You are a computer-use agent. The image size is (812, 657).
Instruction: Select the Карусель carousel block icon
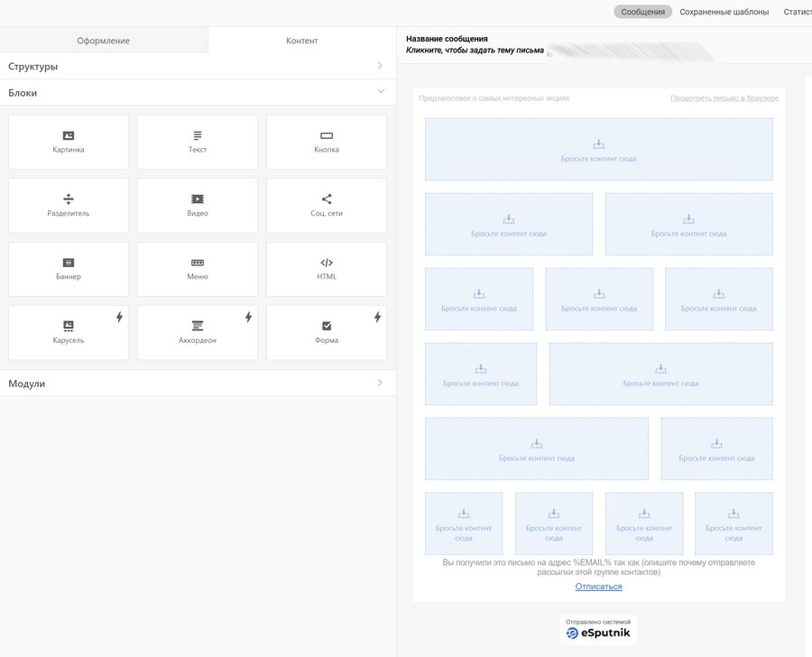tap(69, 326)
